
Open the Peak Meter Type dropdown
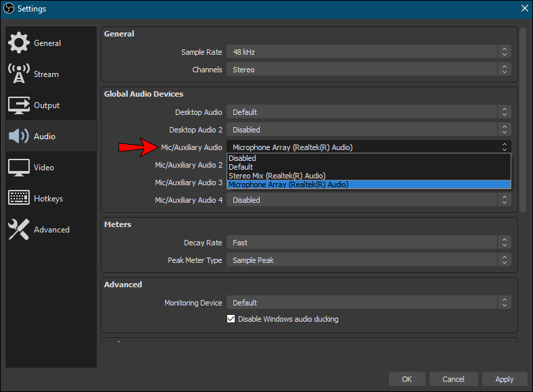pyautogui.click(x=369, y=260)
